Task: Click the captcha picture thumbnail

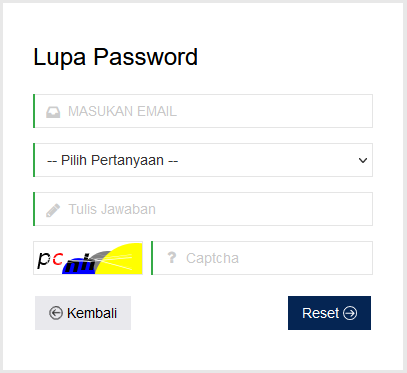Action: 88,258
